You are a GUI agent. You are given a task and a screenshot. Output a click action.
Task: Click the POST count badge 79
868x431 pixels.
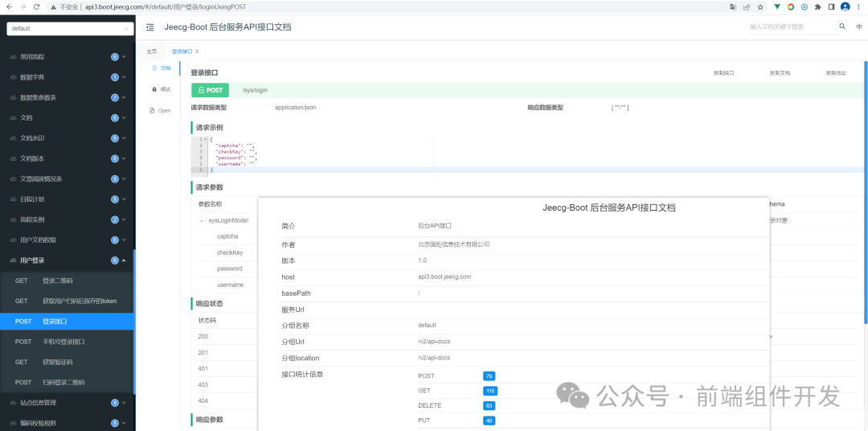tap(489, 376)
